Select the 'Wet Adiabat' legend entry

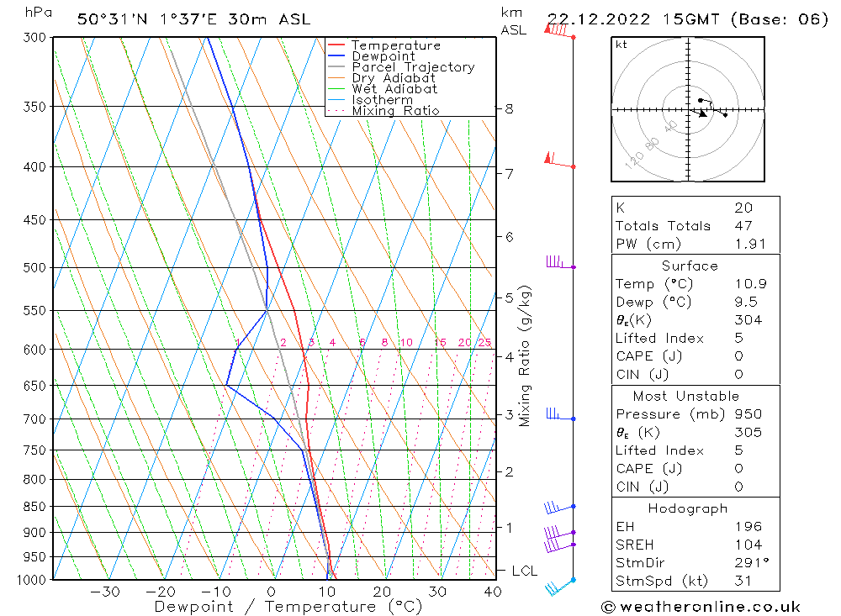coord(394,89)
